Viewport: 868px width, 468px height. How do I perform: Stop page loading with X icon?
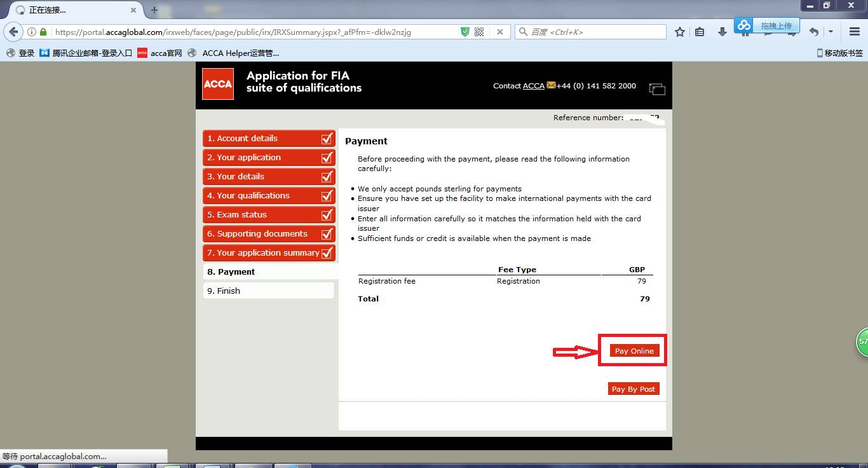click(500, 32)
